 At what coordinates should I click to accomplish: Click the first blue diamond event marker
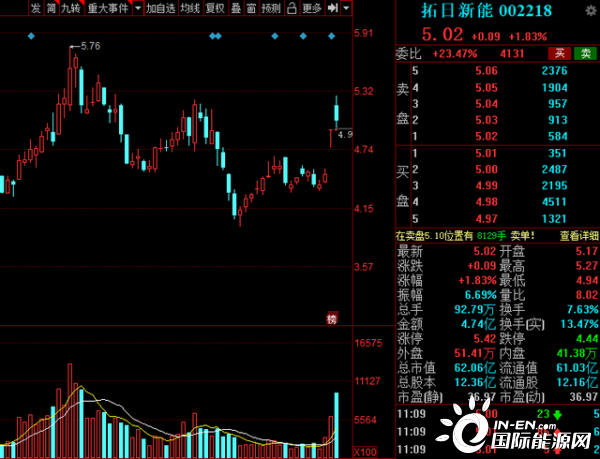coord(33,36)
